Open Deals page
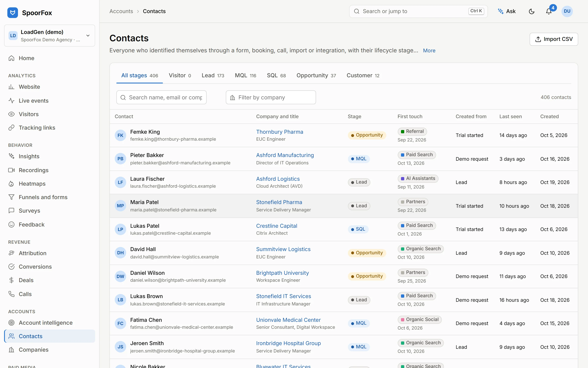588x368 pixels. [49, 280]
